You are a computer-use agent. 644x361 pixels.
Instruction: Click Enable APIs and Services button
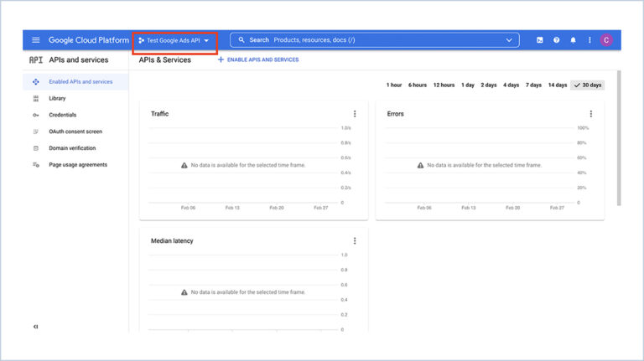click(x=258, y=59)
